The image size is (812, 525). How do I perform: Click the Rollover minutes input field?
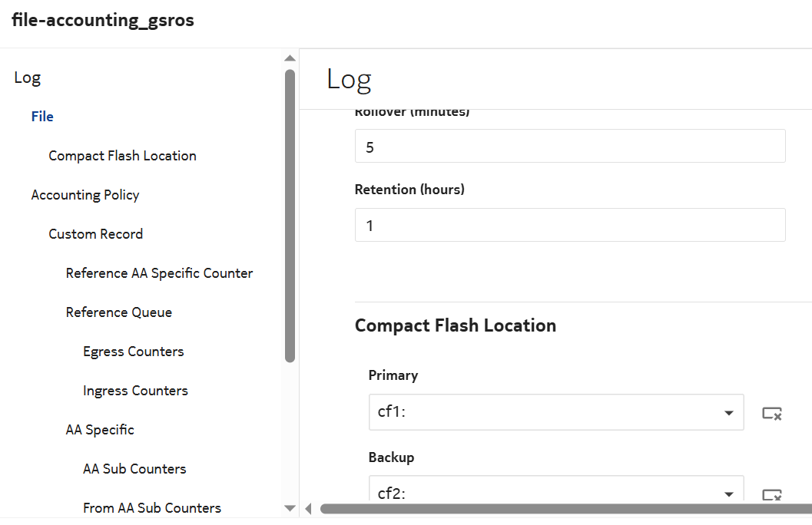(x=570, y=146)
